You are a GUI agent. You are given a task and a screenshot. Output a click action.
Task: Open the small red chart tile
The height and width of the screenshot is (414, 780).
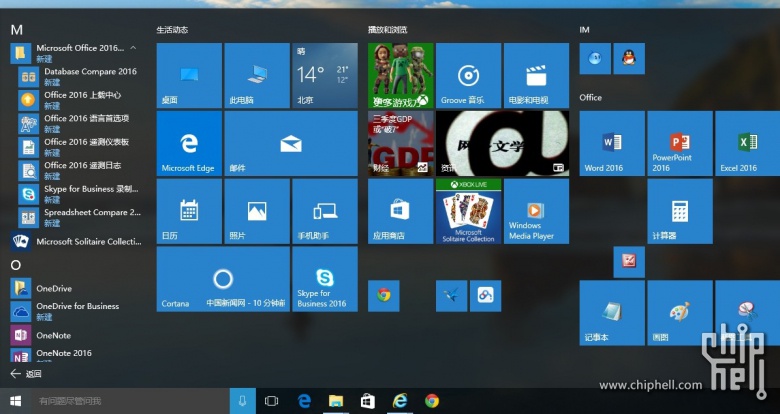point(629,262)
